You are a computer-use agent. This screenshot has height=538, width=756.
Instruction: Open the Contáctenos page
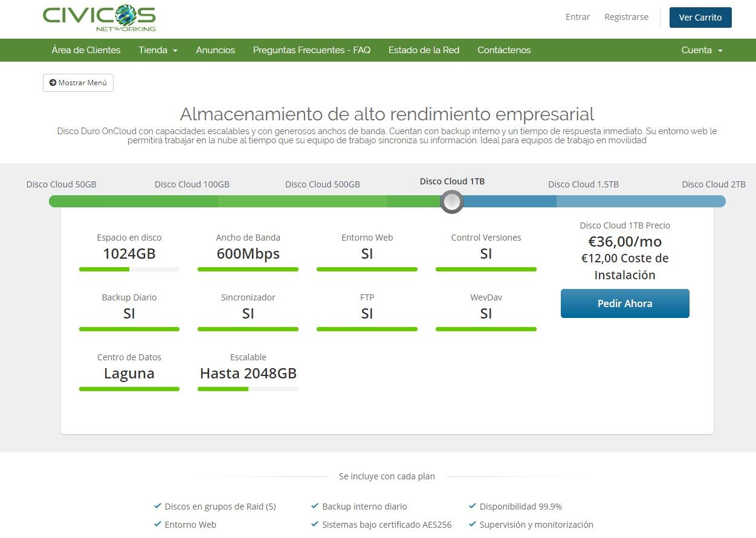[504, 50]
